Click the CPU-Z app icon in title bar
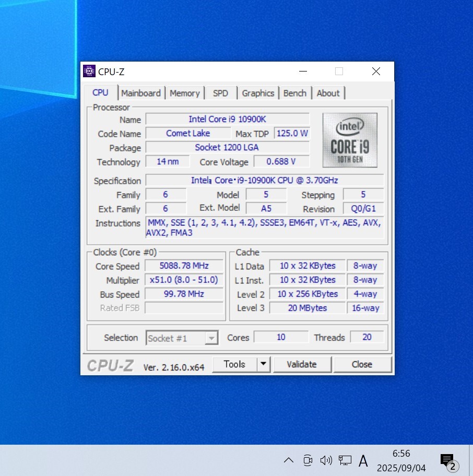The width and height of the screenshot is (473, 476). tap(89, 72)
